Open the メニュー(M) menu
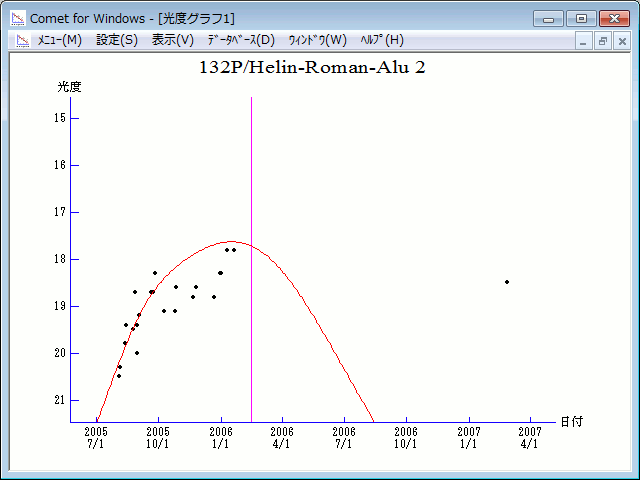The image size is (640, 480). [59, 40]
